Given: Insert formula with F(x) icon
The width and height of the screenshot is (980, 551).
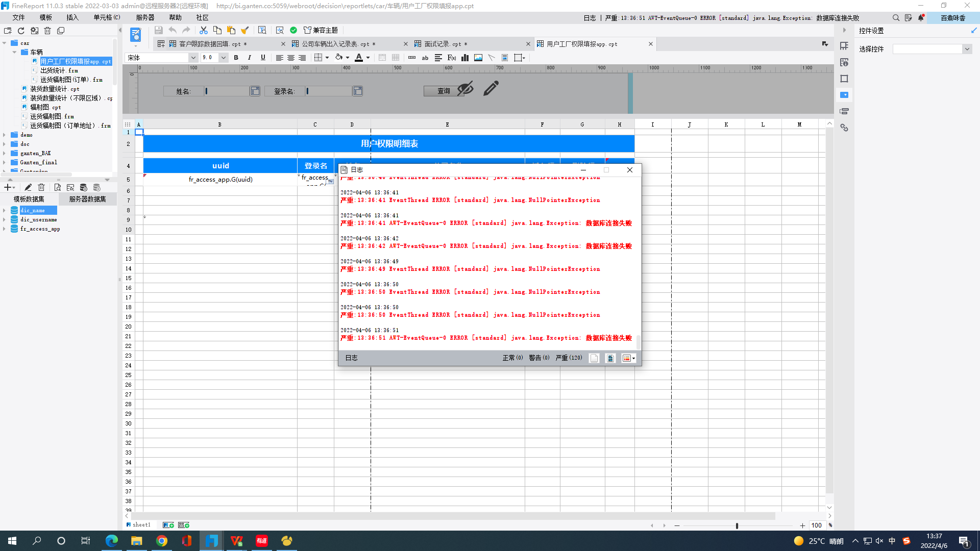Looking at the screenshot, I should click(452, 58).
